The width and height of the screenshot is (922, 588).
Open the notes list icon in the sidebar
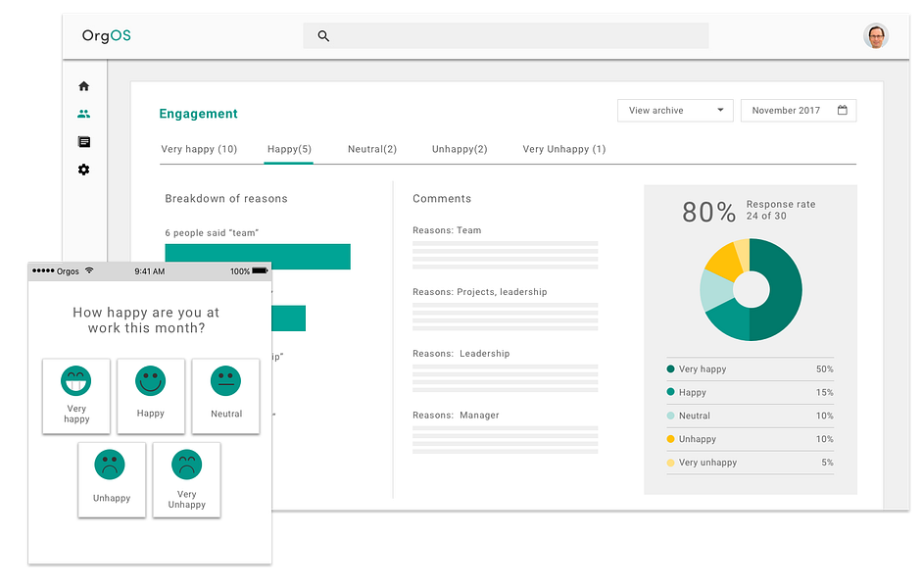[84, 142]
